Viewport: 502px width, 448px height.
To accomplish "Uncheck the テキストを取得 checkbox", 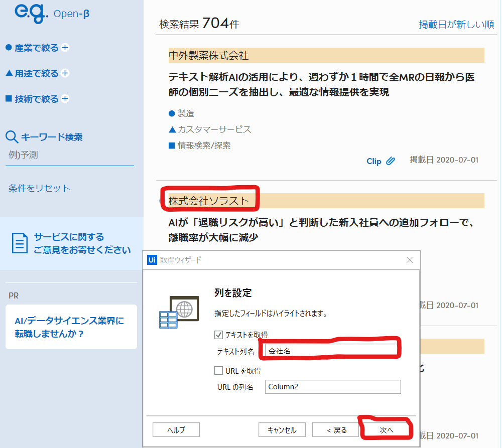I will tap(218, 335).
